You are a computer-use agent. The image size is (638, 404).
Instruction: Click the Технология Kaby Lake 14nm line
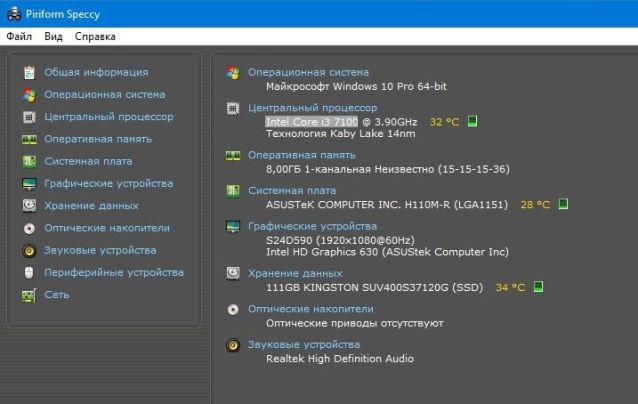[x=341, y=133]
